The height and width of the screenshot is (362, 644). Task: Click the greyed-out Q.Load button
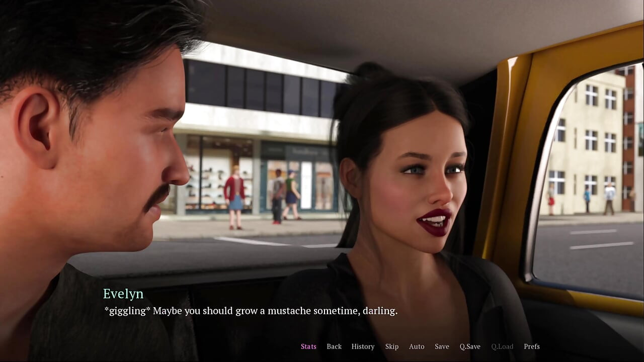pyautogui.click(x=502, y=346)
